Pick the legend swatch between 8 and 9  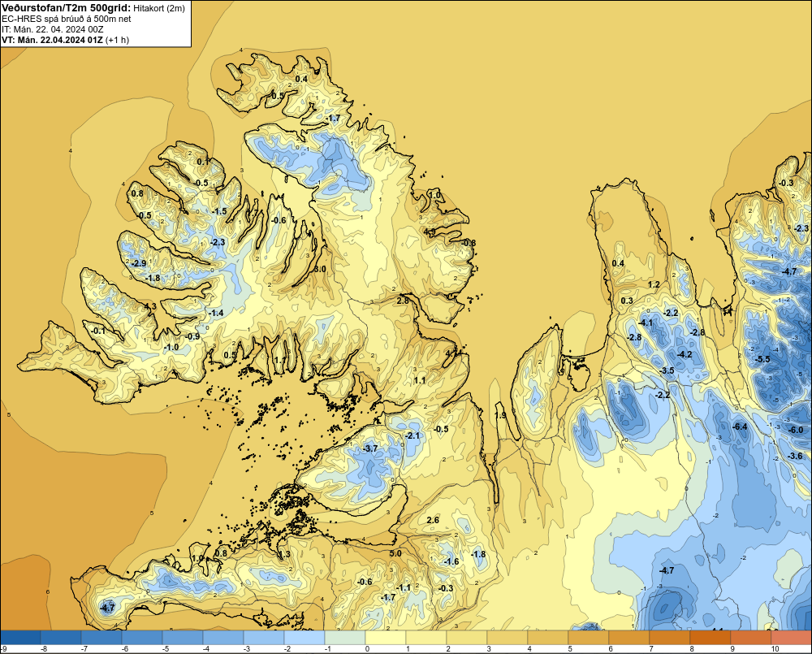point(710,638)
